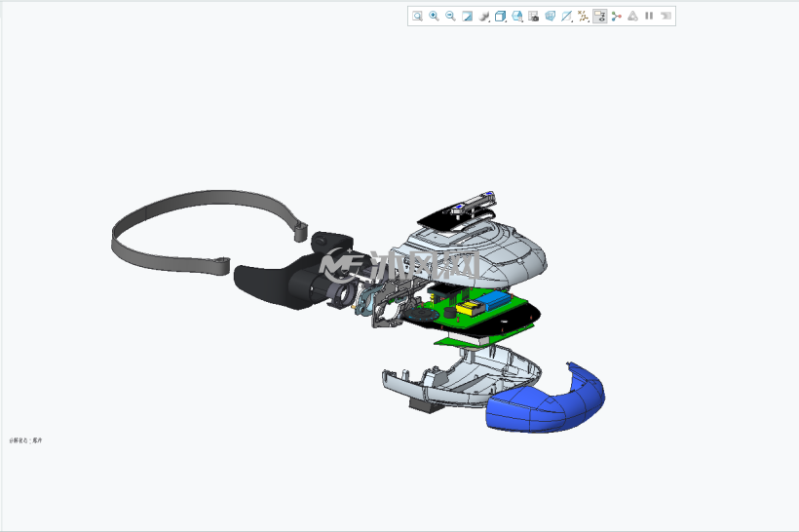Open the datum point display filters
799x532 pixels.
(x=584, y=17)
